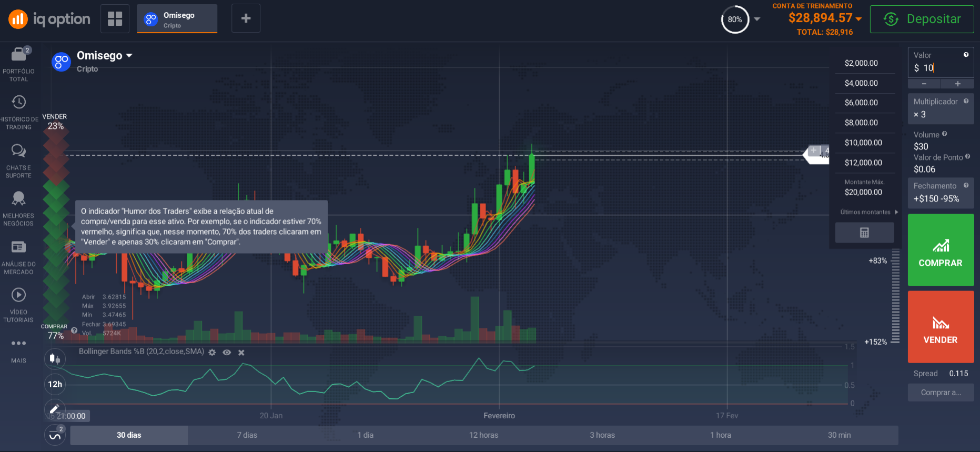Decrease the Valor amount with minus
This screenshot has width=980, height=452.
coord(924,84)
